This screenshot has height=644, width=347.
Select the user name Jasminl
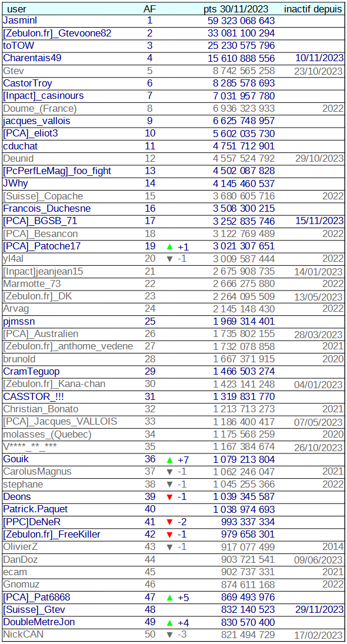(21, 21)
